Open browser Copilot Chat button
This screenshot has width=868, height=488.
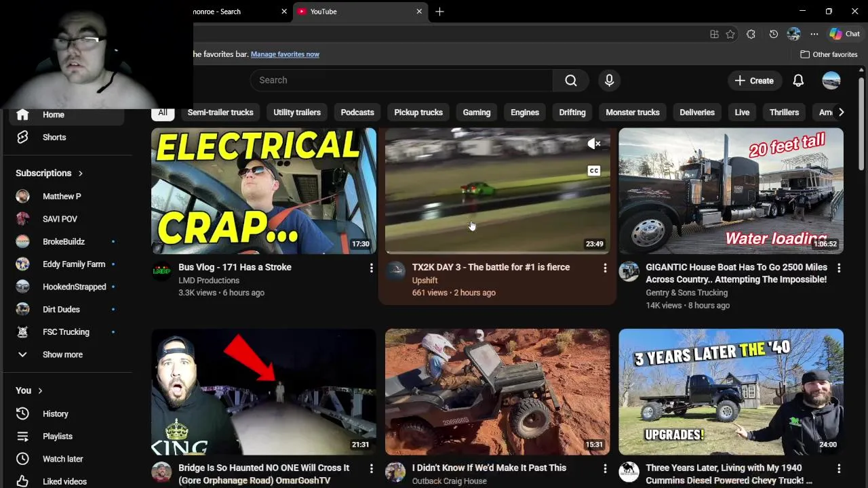845,34
